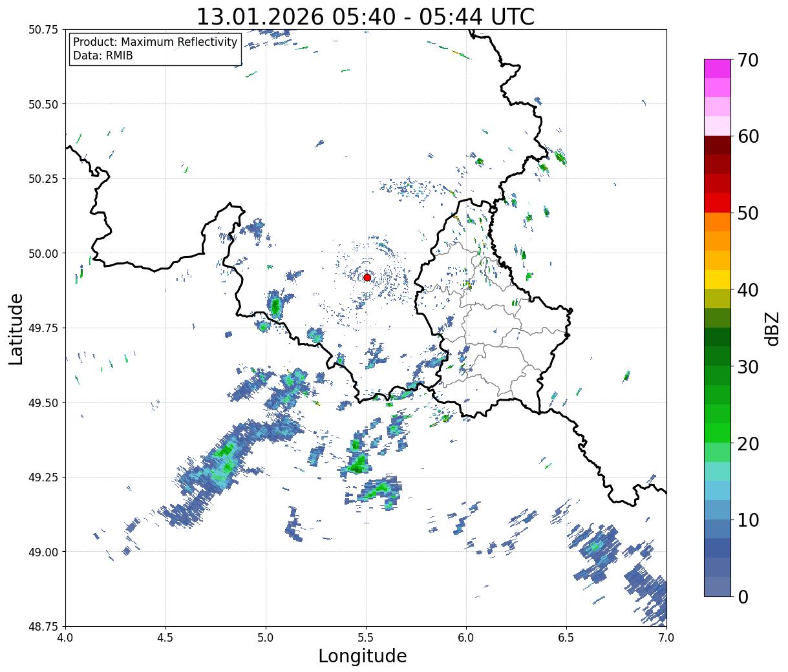
Task: Click the bright green colorbar swatch just above 20
Action: (718, 432)
